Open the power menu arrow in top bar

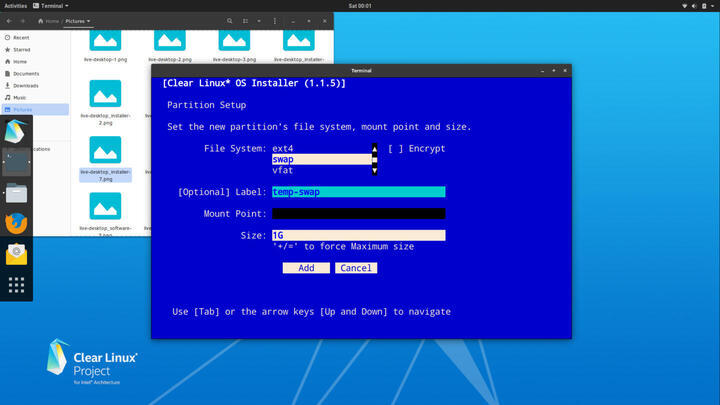pyautogui.click(x=713, y=6)
